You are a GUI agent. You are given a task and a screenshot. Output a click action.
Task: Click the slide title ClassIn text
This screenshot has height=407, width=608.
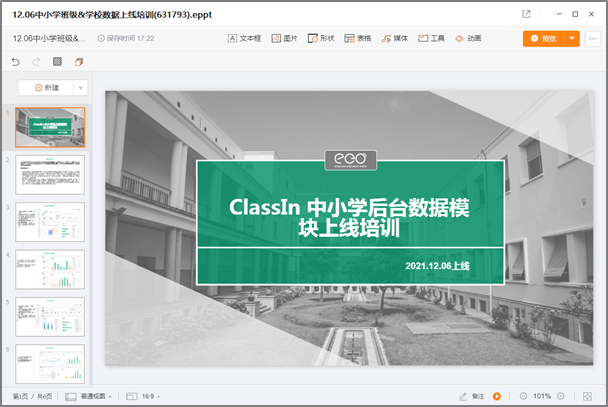click(x=349, y=217)
